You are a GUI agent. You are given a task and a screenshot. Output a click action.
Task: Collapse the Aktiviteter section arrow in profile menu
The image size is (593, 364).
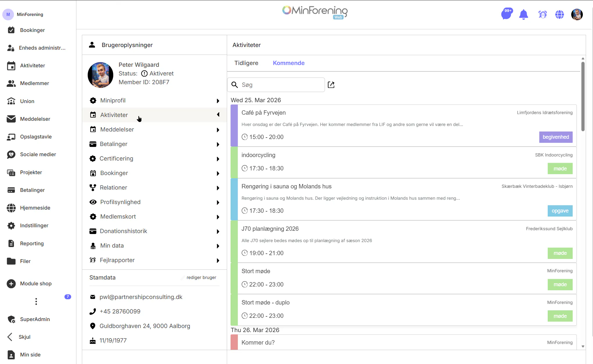[x=218, y=115]
